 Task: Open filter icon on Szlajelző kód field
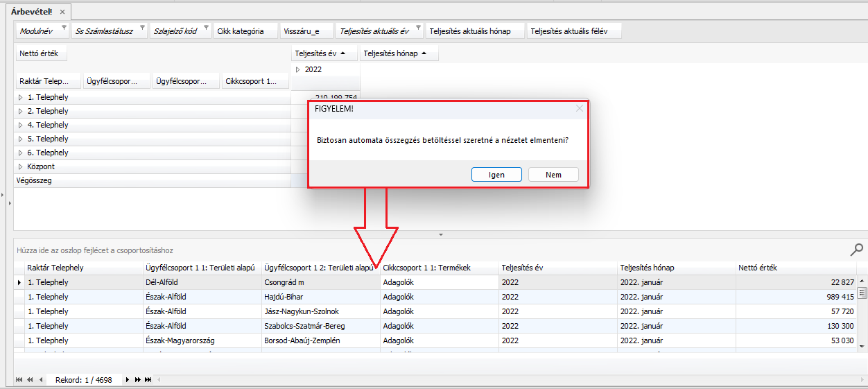pyautogui.click(x=206, y=28)
